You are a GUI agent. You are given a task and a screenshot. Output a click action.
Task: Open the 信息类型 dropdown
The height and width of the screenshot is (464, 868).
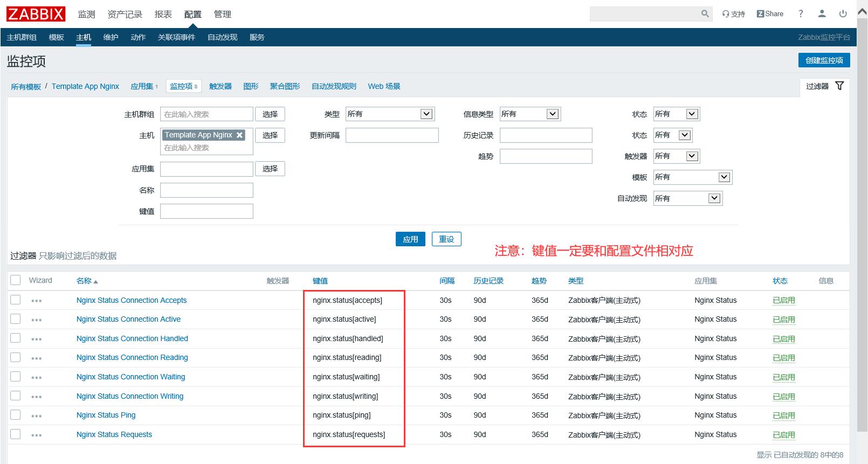pyautogui.click(x=530, y=114)
